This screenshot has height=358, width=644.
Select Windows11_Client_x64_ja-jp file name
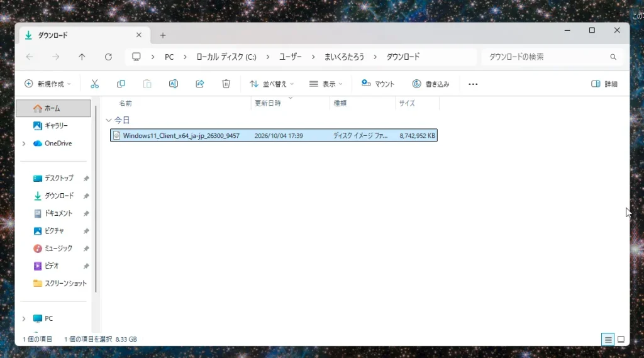point(181,136)
